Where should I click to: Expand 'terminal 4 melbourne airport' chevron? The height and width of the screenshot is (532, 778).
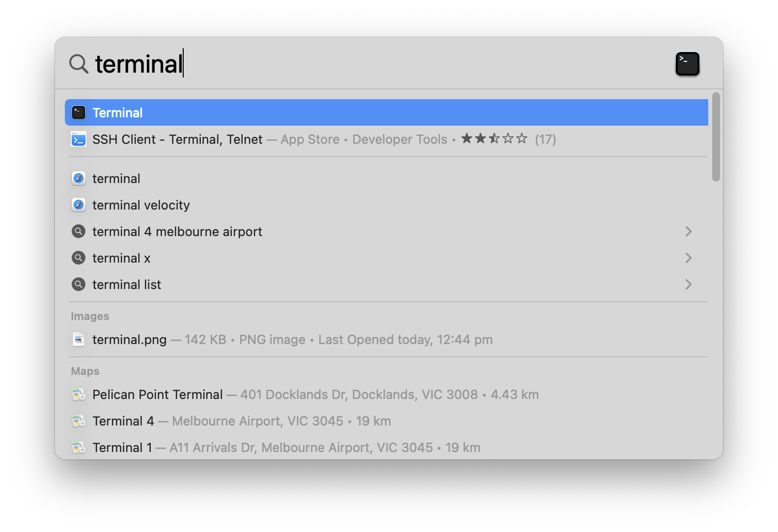point(688,232)
